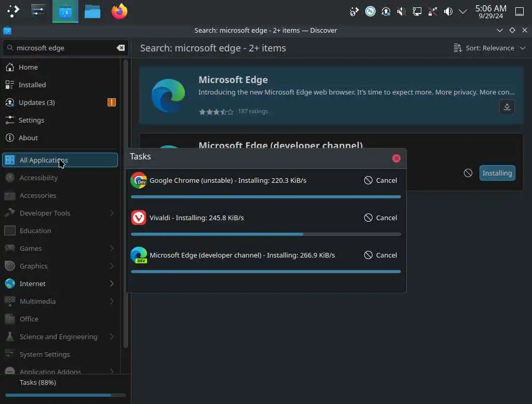The height and width of the screenshot is (404, 532).
Task: Clear the microsoft edge search text
Action: (121, 48)
